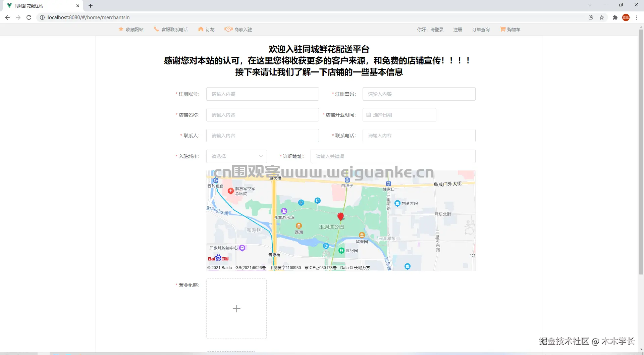Click the 订花 home icon
Screen dimensions: 644x355
201,29
